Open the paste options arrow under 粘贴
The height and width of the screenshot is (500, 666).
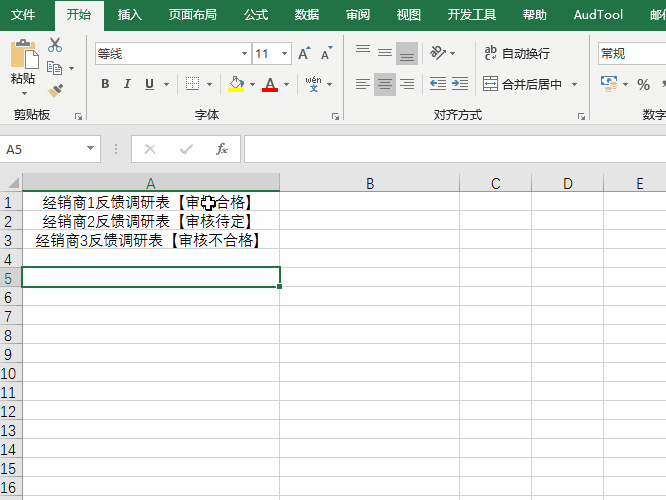coord(24,93)
